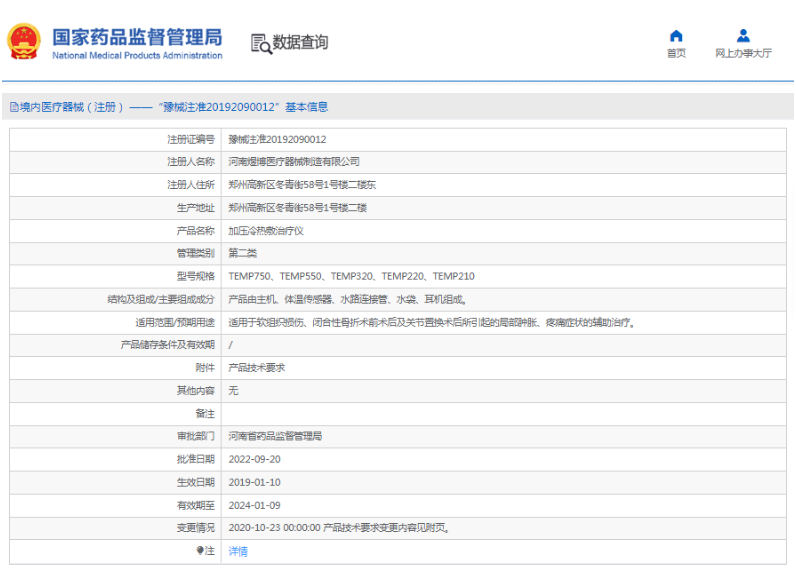Image resolution: width=796 pixels, height=571 pixels.
Task: Select the 2020-10-23 change record text
Action: 339,528
